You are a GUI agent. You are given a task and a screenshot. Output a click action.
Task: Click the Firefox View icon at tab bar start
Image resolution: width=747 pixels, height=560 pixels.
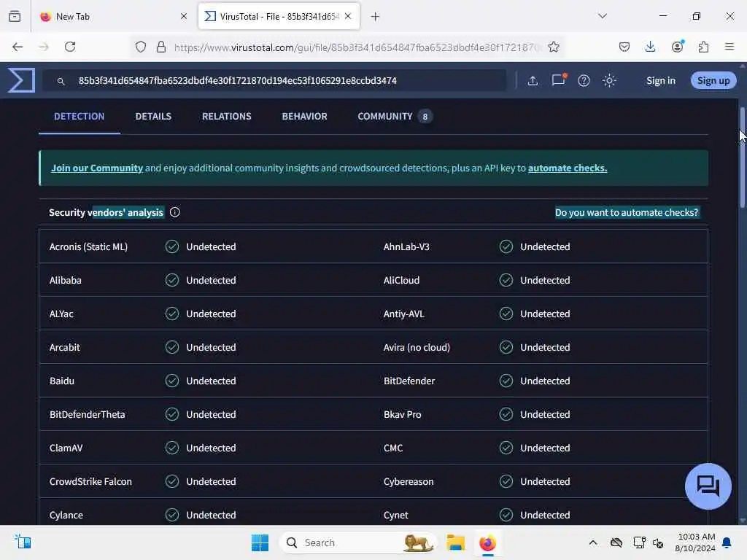click(15, 16)
